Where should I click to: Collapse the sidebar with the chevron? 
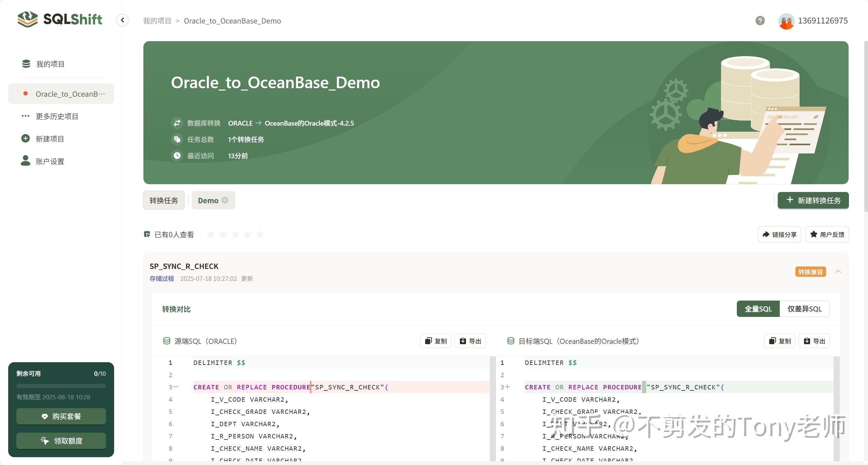(122, 20)
